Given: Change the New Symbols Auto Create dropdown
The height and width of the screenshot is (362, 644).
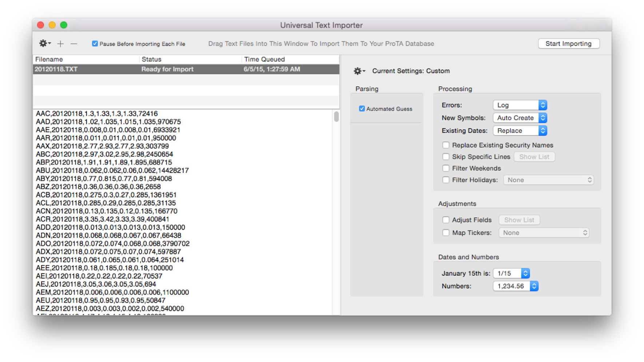Looking at the screenshot, I should pos(520,118).
